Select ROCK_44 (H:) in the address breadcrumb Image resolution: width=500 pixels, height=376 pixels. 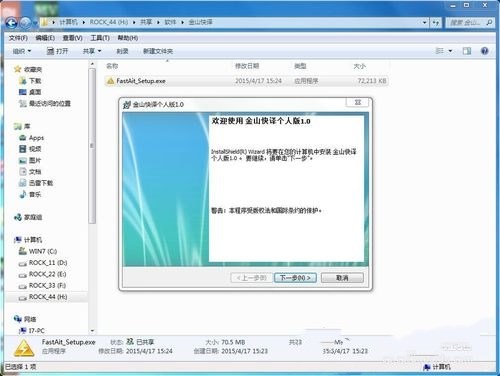pos(109,22)
